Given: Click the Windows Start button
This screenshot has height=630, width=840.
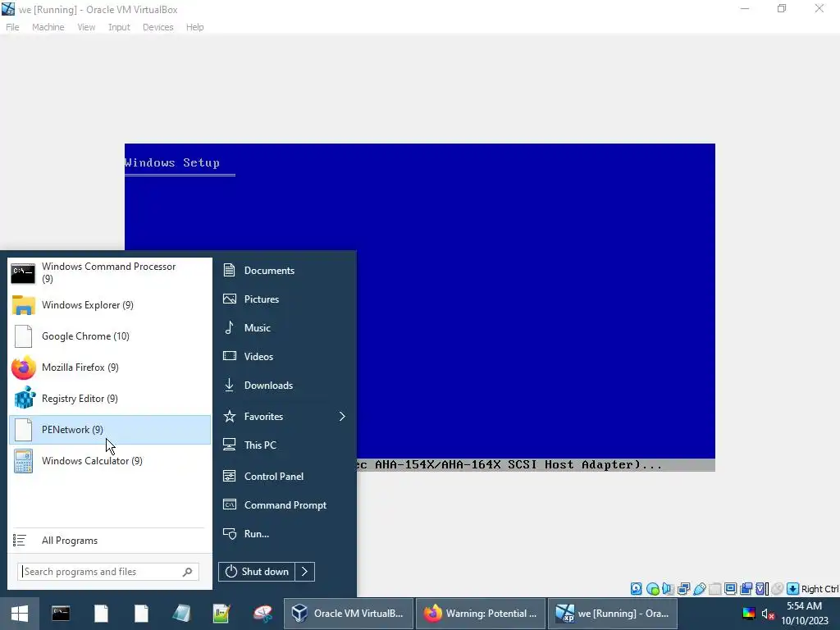Looking at the screenshot, I should pyautogui.click(x=20, y=614).
